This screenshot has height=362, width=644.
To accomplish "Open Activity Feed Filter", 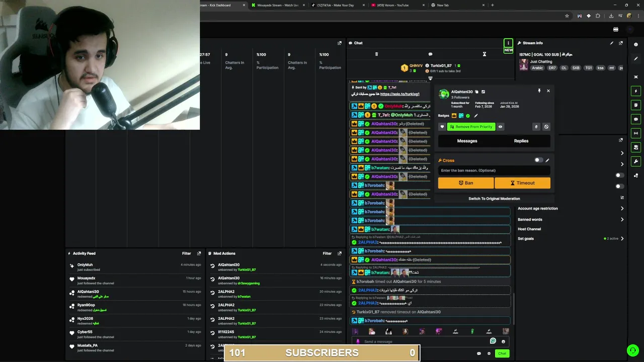I will [x=186, y=253].
